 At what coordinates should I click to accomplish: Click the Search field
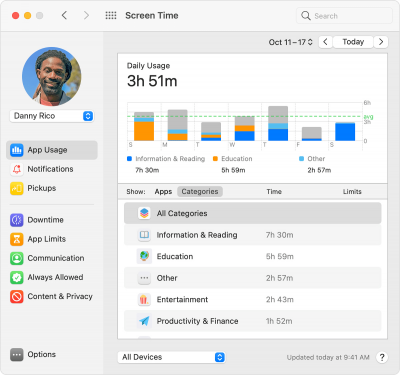pyautogui.click(x=344, y=16)
